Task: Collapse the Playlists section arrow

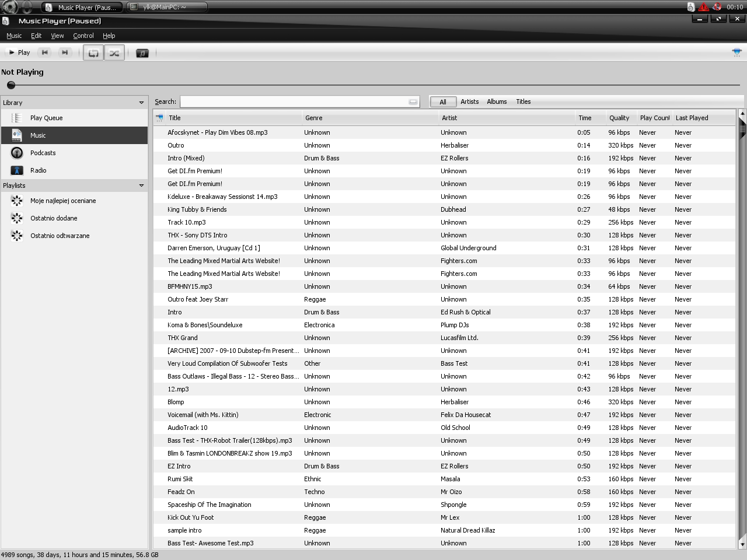Action: click(141, 185)
